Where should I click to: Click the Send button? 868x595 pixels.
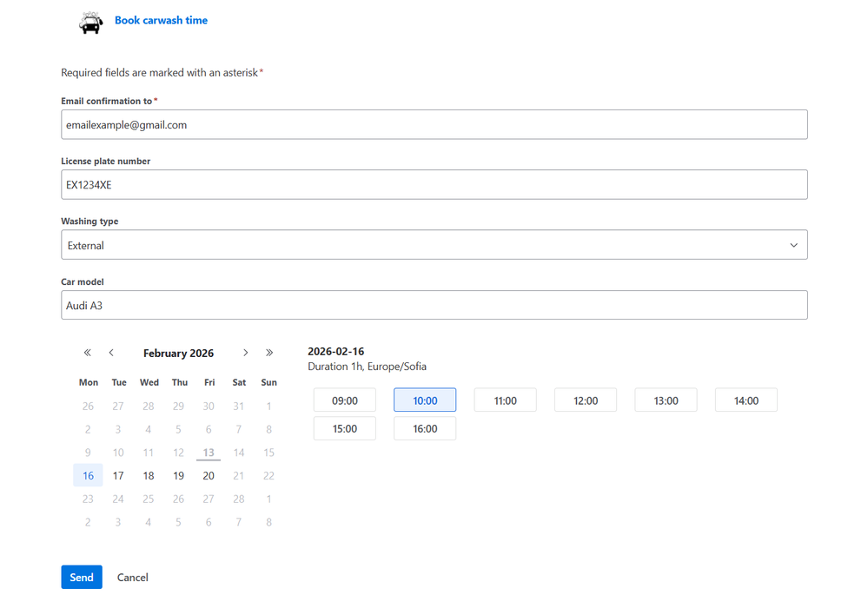pos(82,578)
